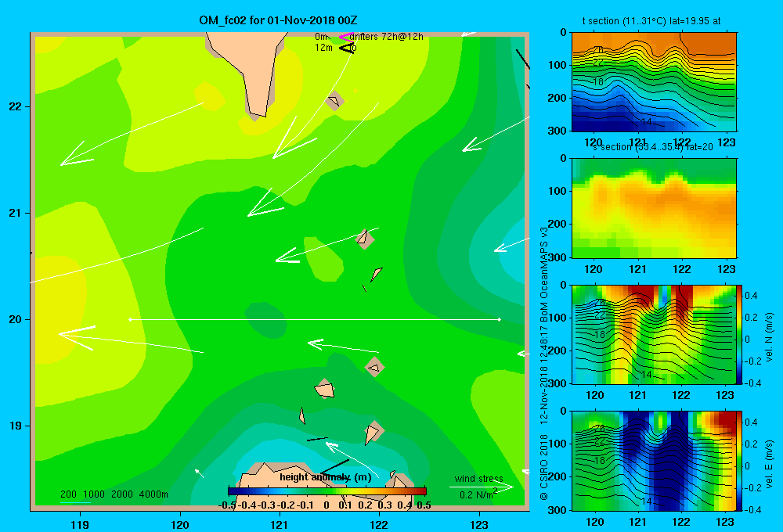The image size is (783, 532).
Task: Click depth label 300 on temperature section
Action: click(x=558, y=131)
